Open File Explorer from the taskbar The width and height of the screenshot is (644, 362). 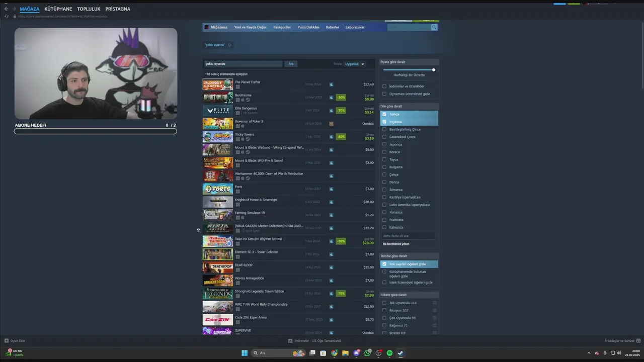[x=345, y=353]
